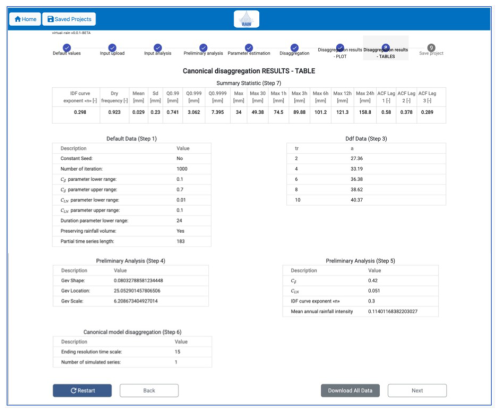Go to the Save project step
Viewport: 500px width, 413px height.
pyautogui.click(x=431, y=48)
